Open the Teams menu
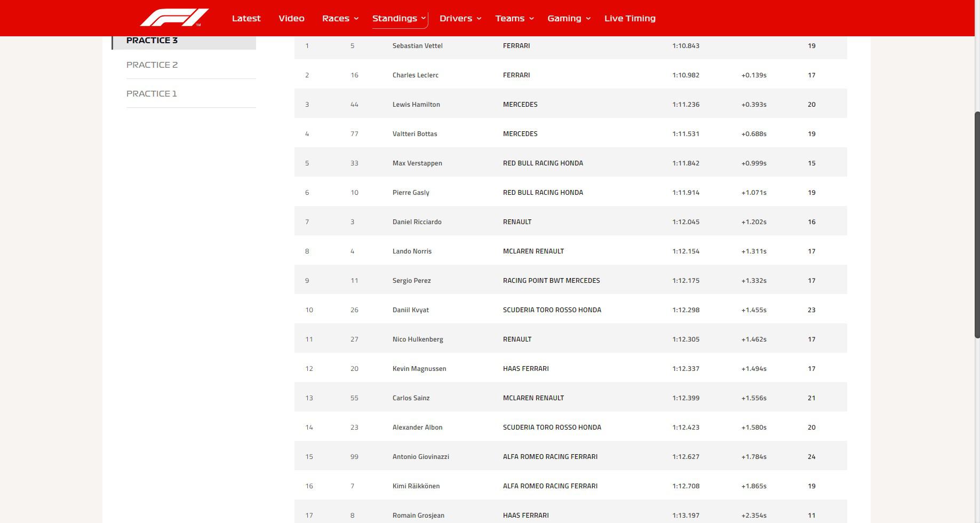Screen dimensions: 980x523 (509, 18)
